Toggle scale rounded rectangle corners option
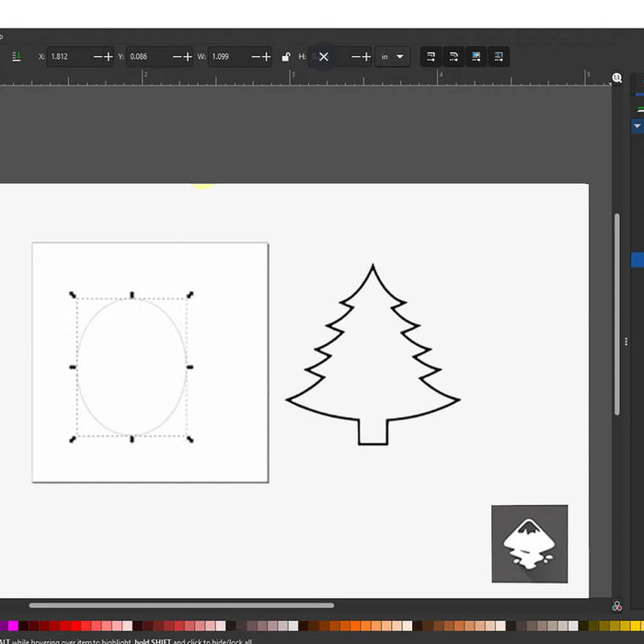Viewport: 644px width, 644px height. click(454, 57)
